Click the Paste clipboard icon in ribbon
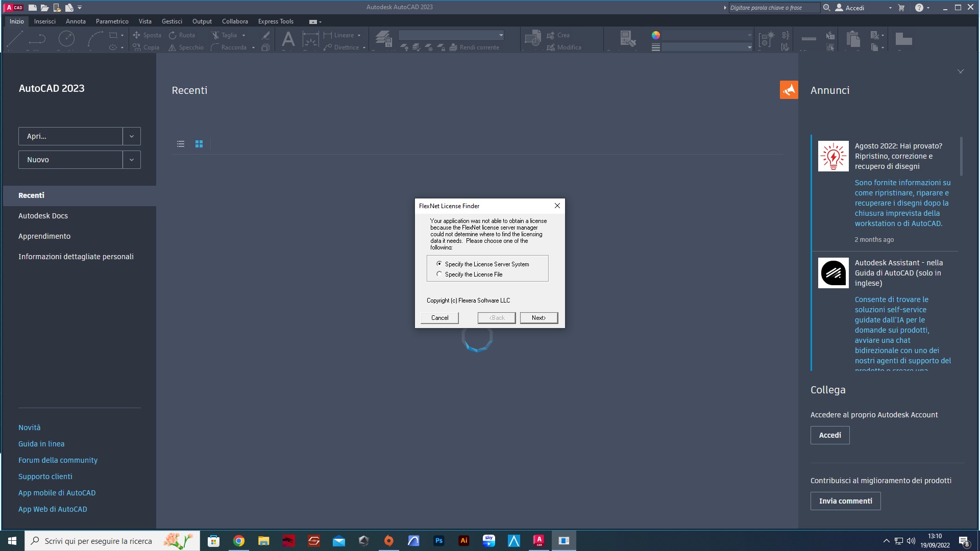Screen dimensions: 980x551 tap(853, 39)
